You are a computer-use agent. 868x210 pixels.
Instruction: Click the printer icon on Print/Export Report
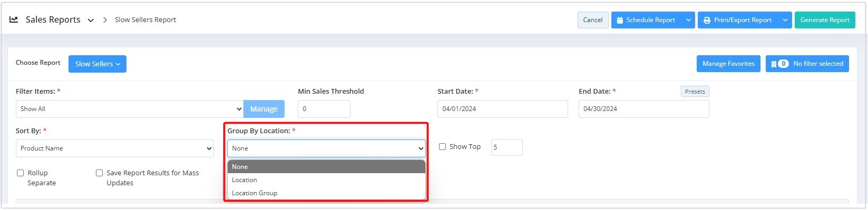point(707,20)
